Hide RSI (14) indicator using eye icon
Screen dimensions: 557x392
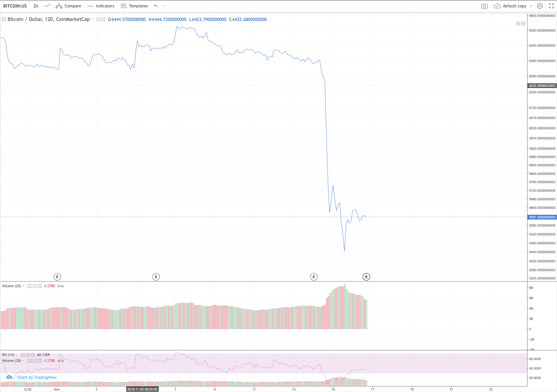tap(23, 355)
